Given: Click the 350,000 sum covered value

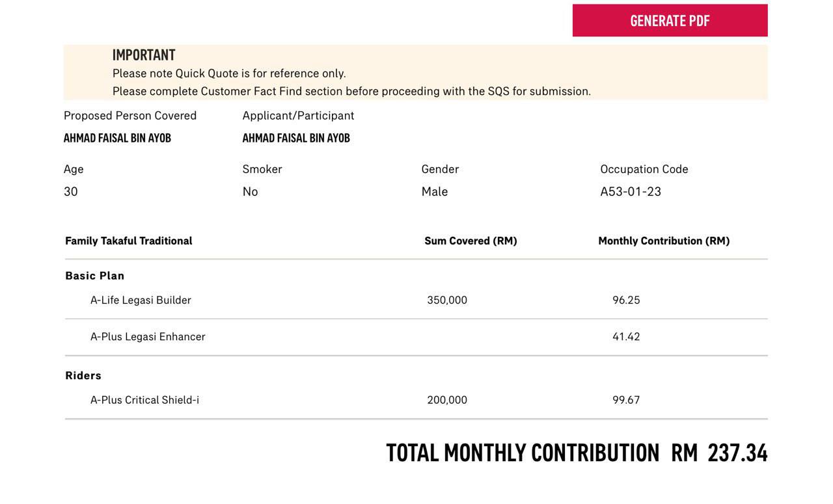Looking at the screenshot, I should [447, 300].
